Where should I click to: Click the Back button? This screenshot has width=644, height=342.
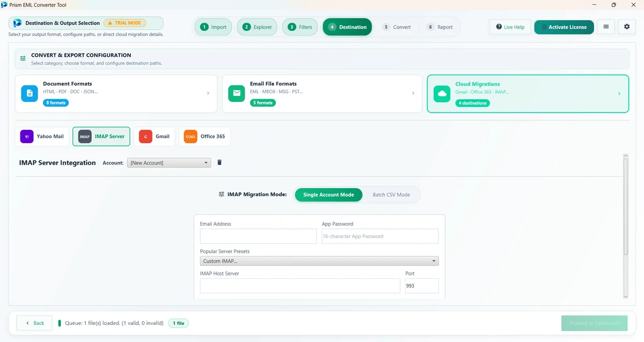click(34, 323)
